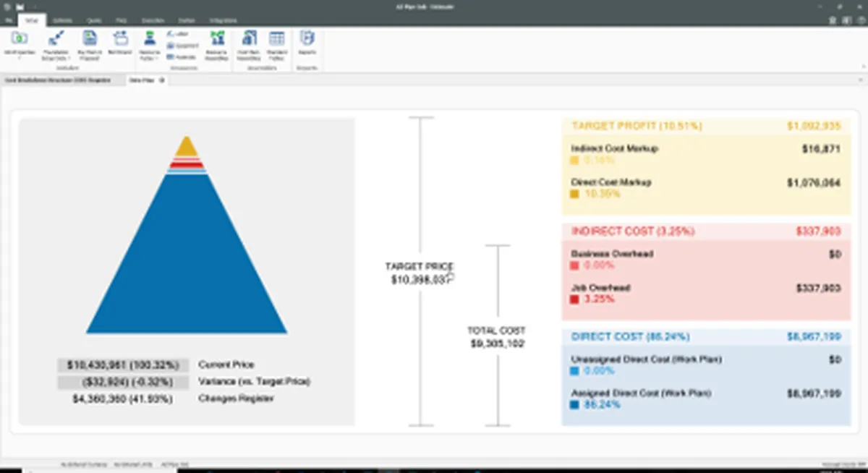The height and width of the screenshot is (473, 868).
Task: Click the Business Overhead pink square
Action: pos(575,265)
